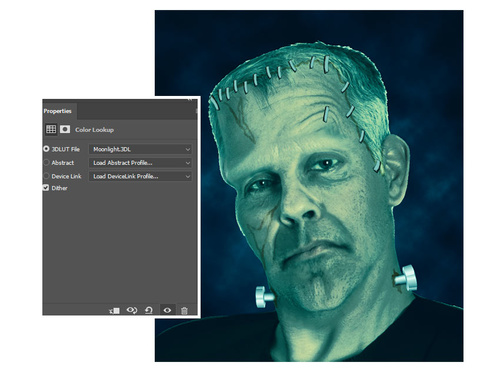The height and width of the screenshot is (372, 500).
Task: Open Load DeviceLink Profile dropdown
Action: coord(140,176)
